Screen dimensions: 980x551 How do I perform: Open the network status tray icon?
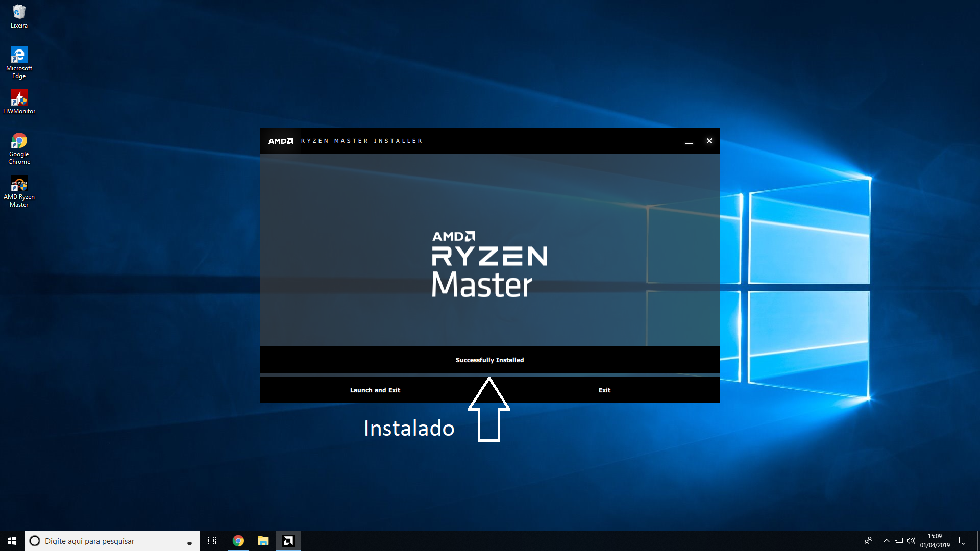[899, 541]
